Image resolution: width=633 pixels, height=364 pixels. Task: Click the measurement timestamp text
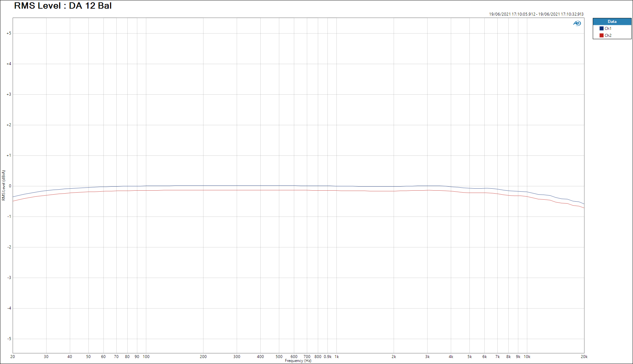click(536, 14)
